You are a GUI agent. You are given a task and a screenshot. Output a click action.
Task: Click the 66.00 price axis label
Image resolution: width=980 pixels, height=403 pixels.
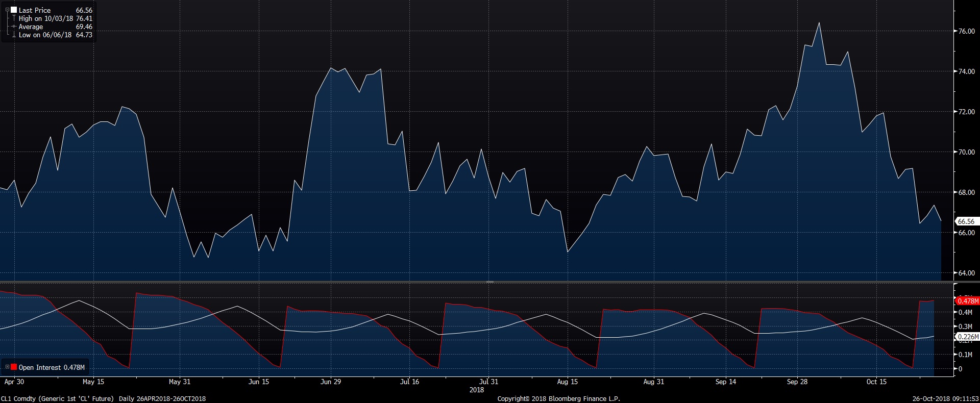966,233
